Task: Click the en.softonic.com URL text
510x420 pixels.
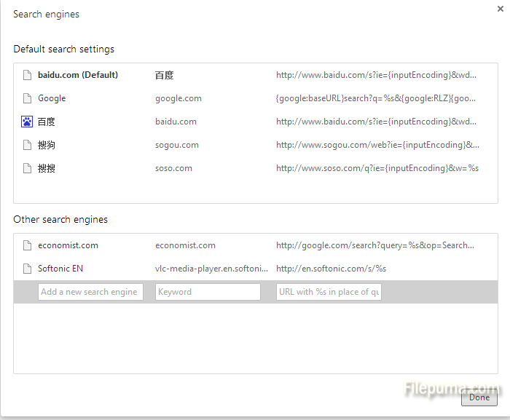Action: click(x=331, y=269)
